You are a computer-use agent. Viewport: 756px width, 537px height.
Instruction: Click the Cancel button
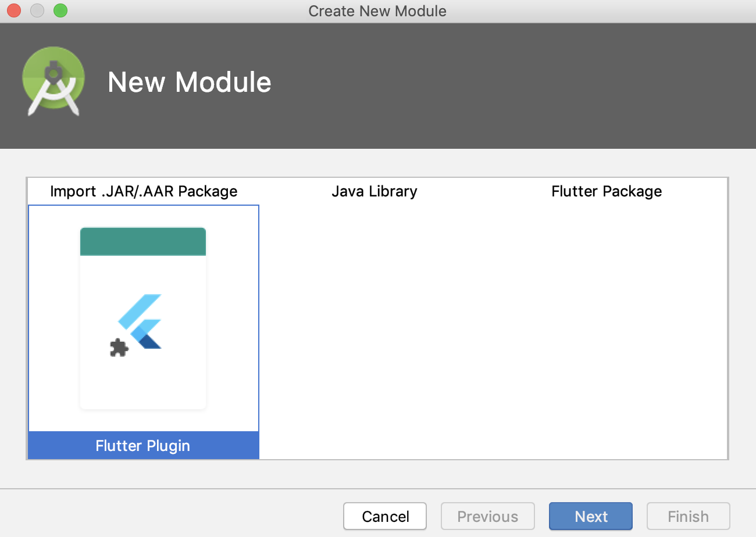click(385, 517)
